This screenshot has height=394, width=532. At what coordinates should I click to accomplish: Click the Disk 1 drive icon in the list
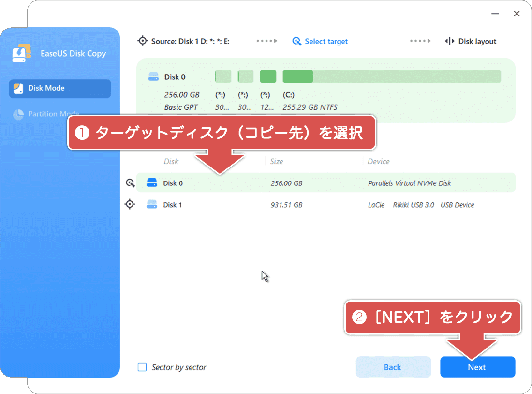coord(152,204)
